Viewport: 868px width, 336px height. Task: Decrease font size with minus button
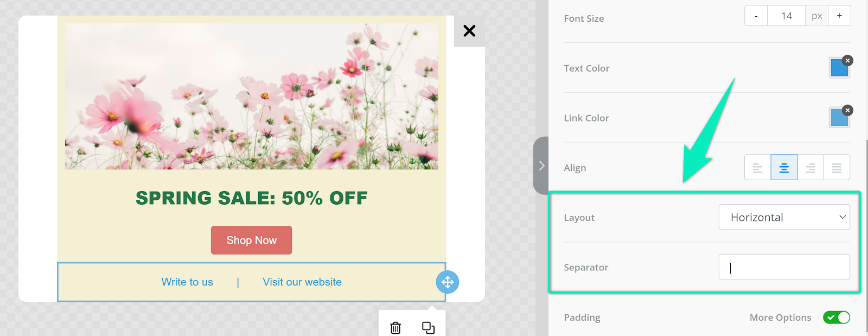(756, 16)
